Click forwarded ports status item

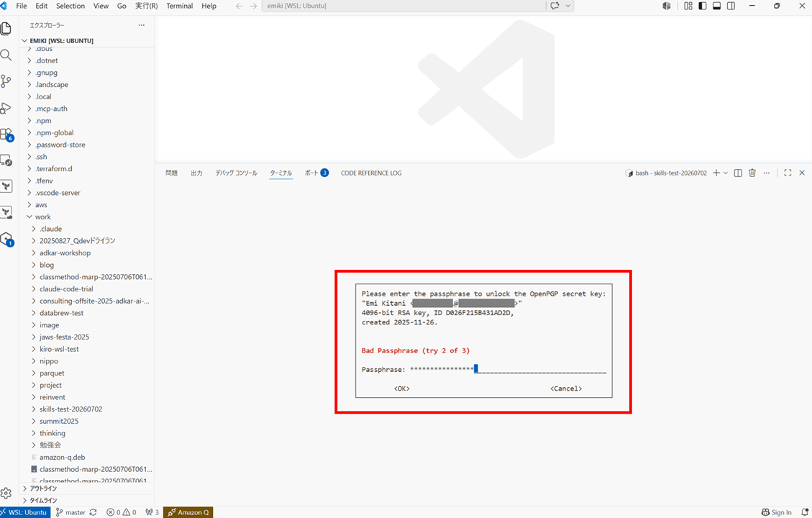tap(152, 512)
